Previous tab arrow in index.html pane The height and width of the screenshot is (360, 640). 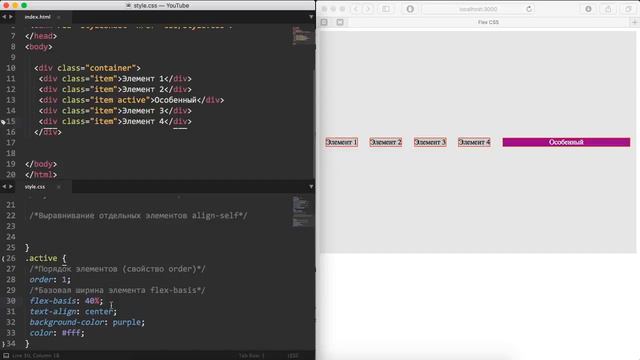(x=4, y=17)
